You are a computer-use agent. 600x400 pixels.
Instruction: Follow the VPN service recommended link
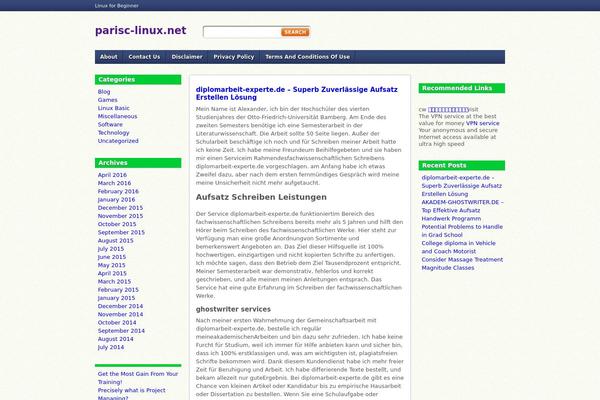point(483,123)
